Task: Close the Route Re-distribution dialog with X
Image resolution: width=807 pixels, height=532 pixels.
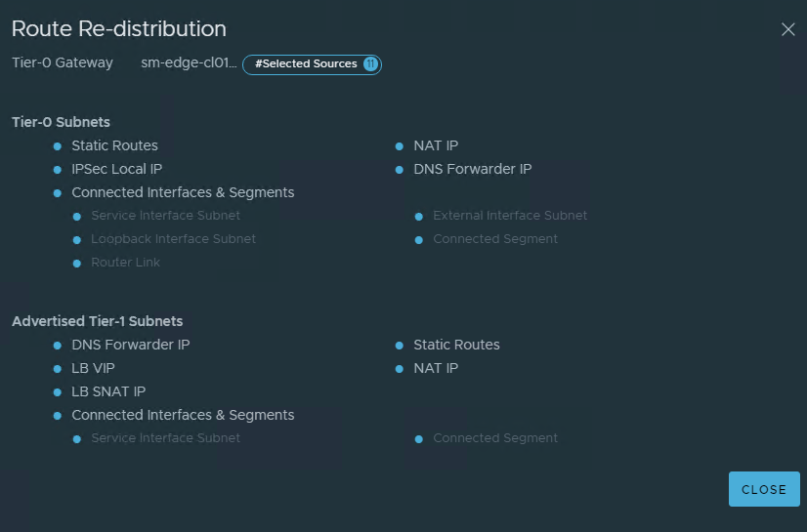Action: click(x=788, y=29)
